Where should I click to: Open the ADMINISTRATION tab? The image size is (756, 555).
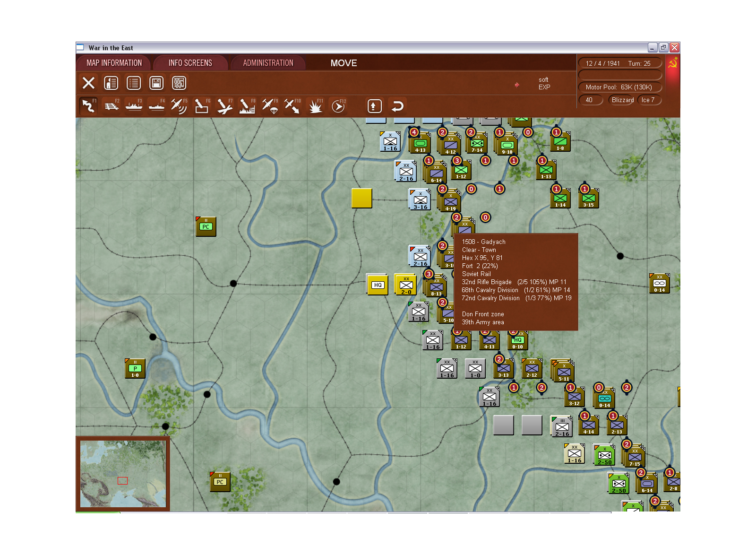268,63
